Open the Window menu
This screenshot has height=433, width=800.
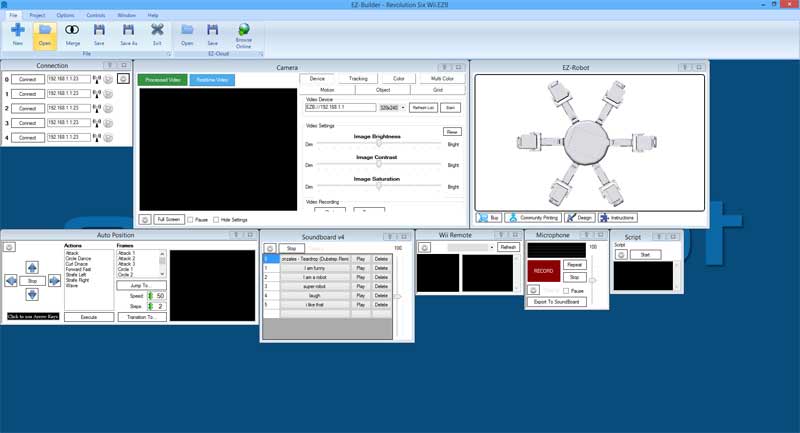pyautogui.click(x=127, y=15)
